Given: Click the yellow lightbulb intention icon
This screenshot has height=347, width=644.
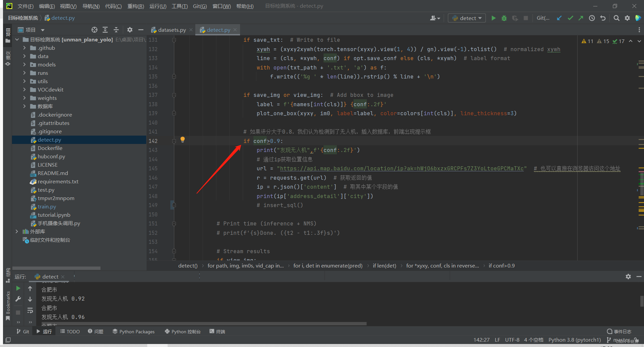Looking at the screenshot, I should click(x=183, y=140).
